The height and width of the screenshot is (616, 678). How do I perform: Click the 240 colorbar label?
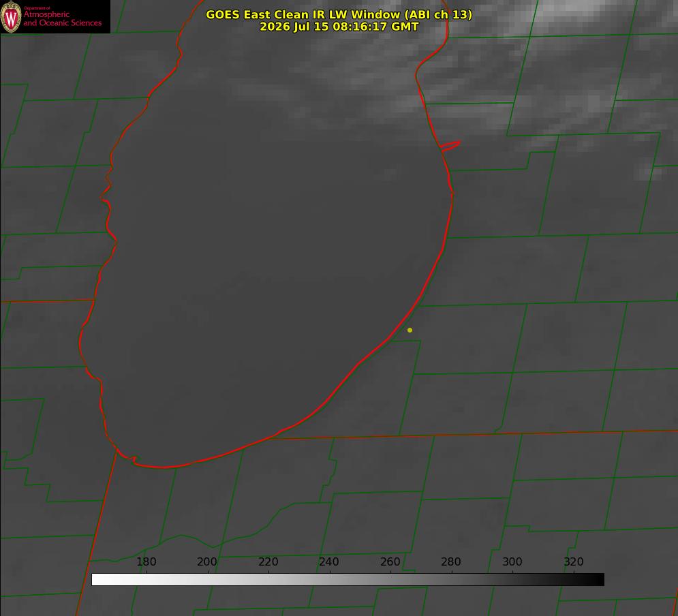click(328, 561)
